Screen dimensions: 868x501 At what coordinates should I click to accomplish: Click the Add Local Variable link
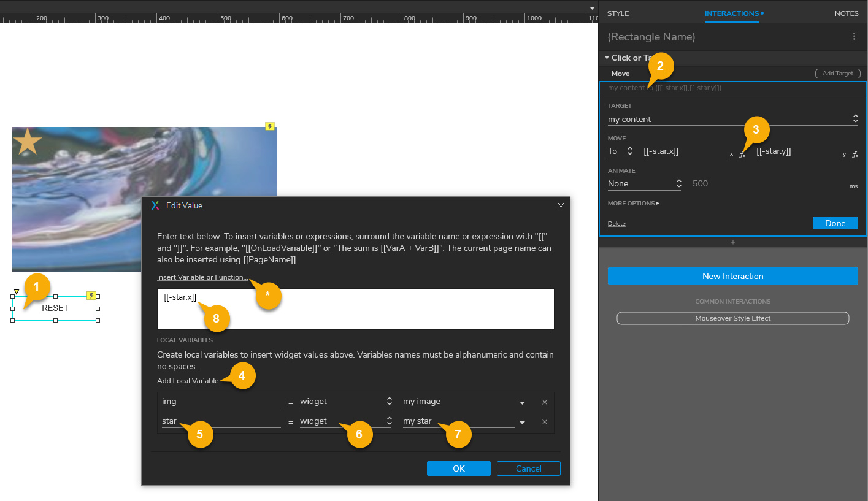click(188, 380)
